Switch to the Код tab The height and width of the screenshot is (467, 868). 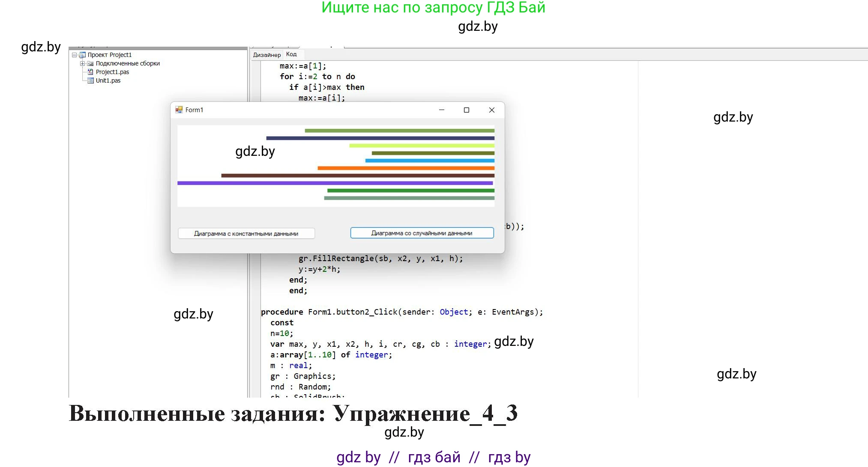click(x=291, y=54)
